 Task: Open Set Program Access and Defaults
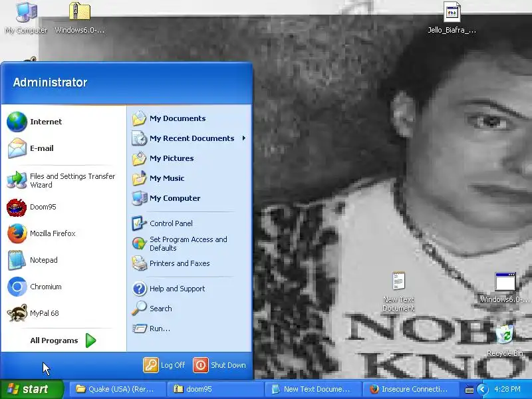(190, 243)
